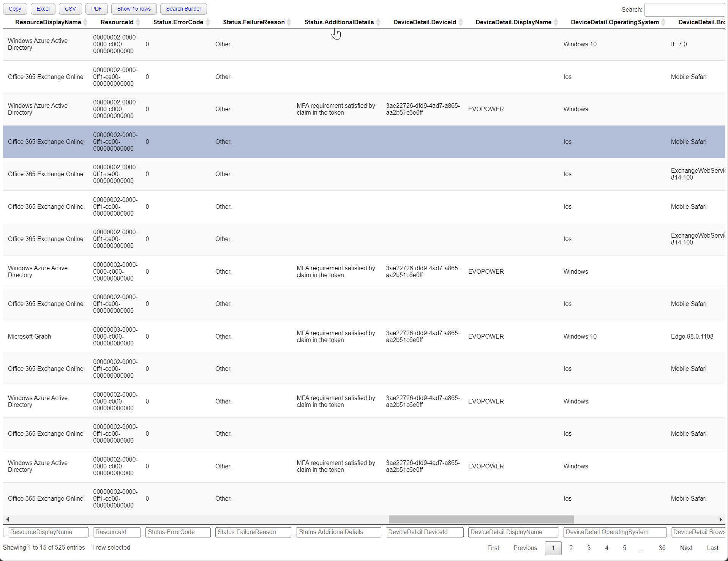Click the horizontal scrollbar thumb
The image size is (728, 561).
click(x=481, y=519)
